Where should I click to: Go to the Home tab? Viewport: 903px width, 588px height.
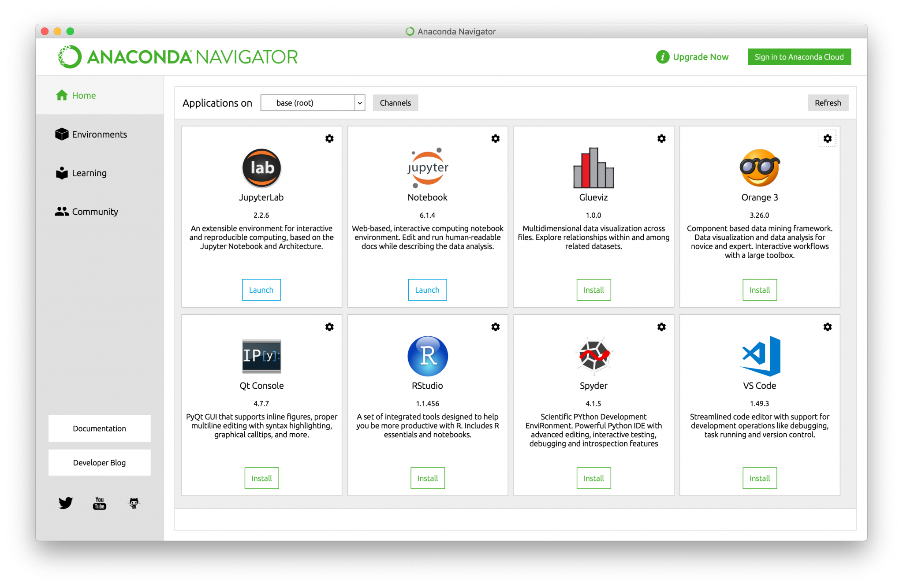click(x=100, y=95)
